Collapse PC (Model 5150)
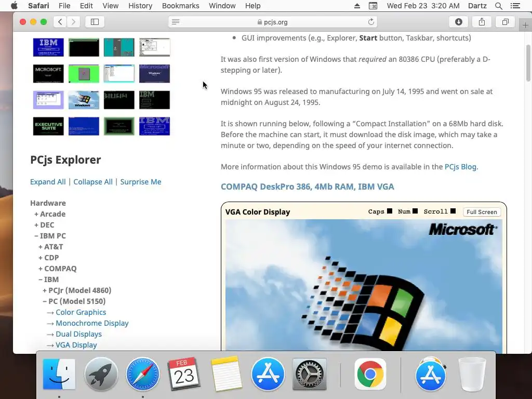Viewport: 532px width, 399px height. 74,301
